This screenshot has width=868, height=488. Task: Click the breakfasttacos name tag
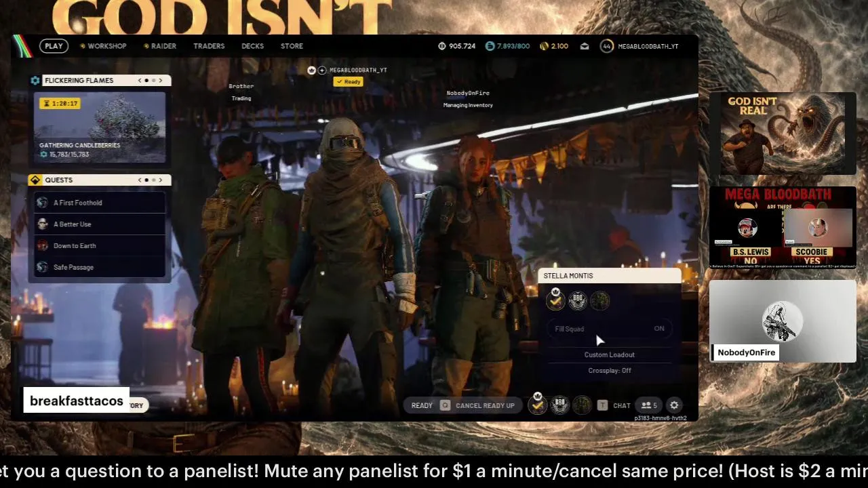pyautogui.click(x=77, y=401)
